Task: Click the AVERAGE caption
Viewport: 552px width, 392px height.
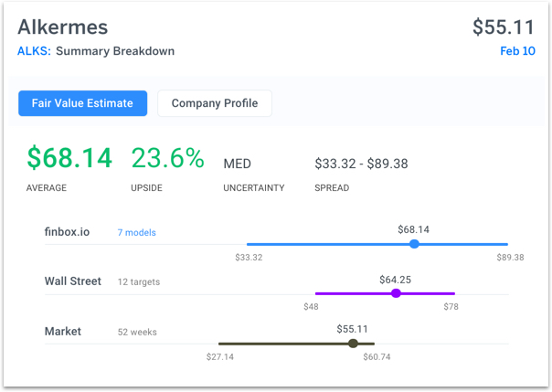Action: point(47,188)
